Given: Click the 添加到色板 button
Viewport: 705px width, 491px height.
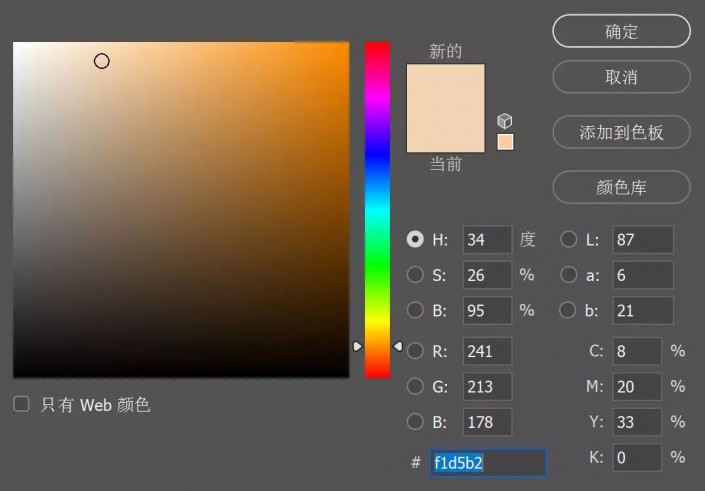Looking at the screenshot, I should (x=621, y=132).
